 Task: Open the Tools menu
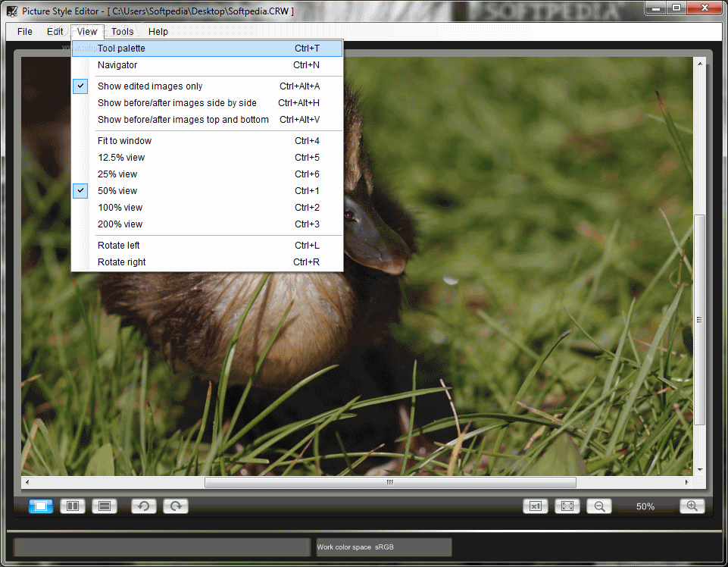[122, 32]
